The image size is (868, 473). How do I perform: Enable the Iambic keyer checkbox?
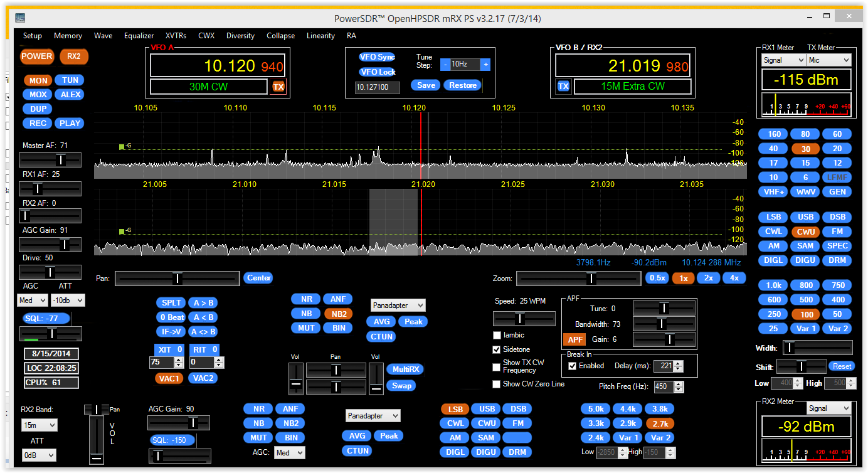coord(496,335)
